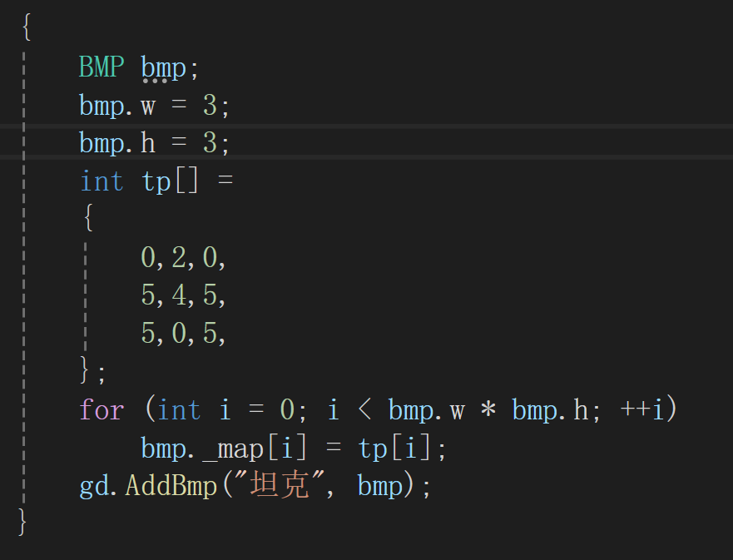Click the BMP type name

102,67
